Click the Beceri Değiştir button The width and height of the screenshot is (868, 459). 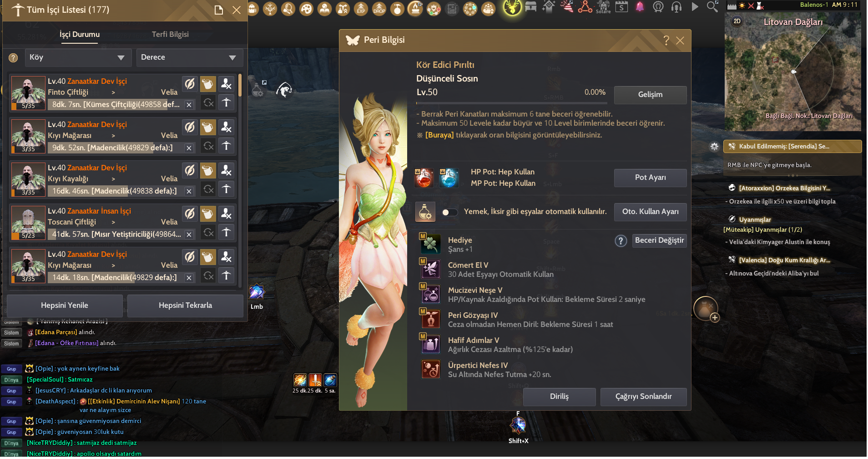pos(659,240)
